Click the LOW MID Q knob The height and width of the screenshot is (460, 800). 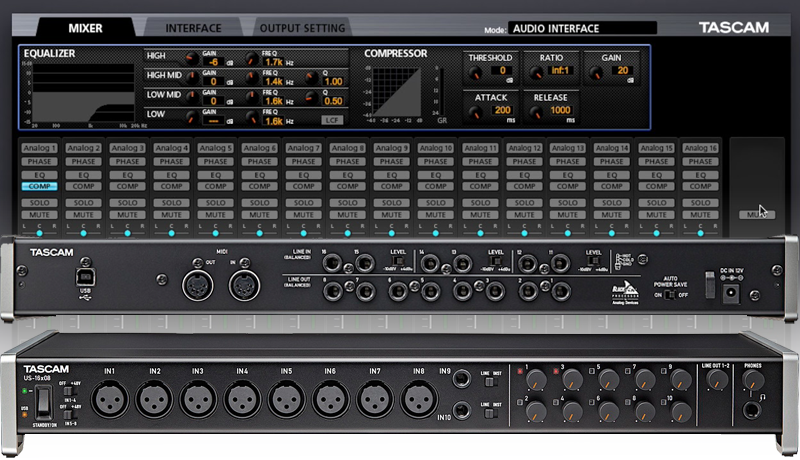coord(311,97)
